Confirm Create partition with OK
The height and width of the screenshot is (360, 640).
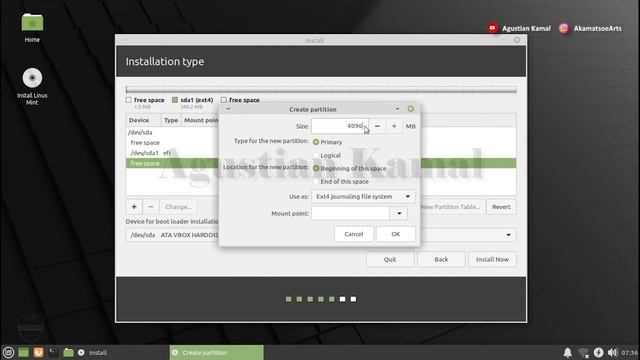[396, 234]
